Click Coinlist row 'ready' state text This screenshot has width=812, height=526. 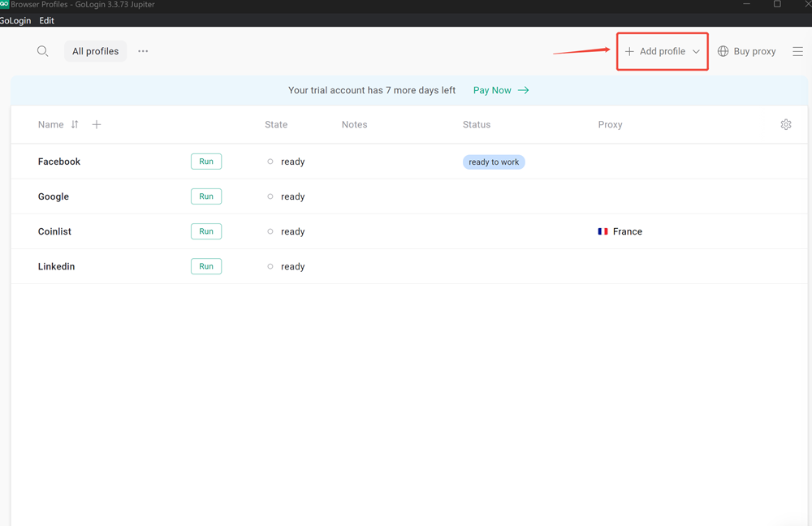292,232
